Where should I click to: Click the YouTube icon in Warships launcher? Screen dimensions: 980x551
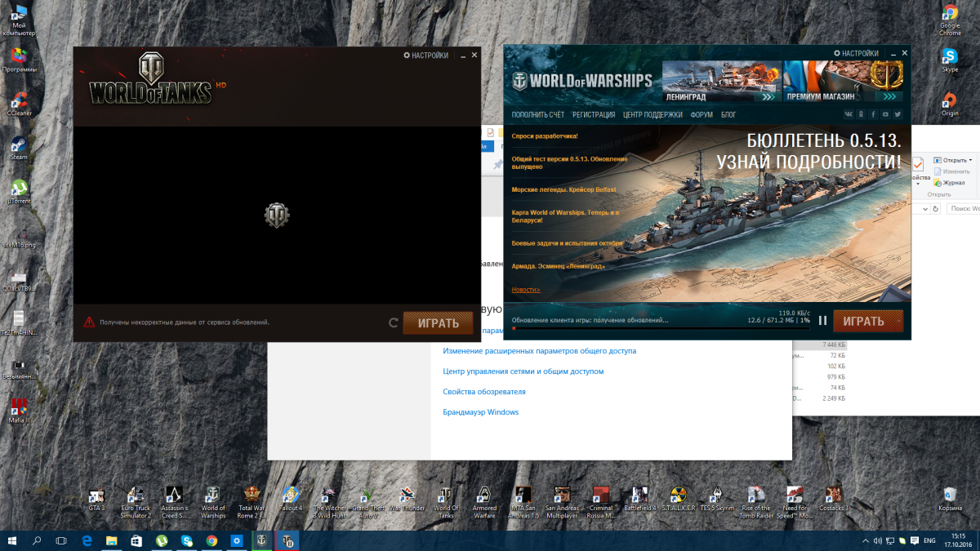(x=885, y=115)
